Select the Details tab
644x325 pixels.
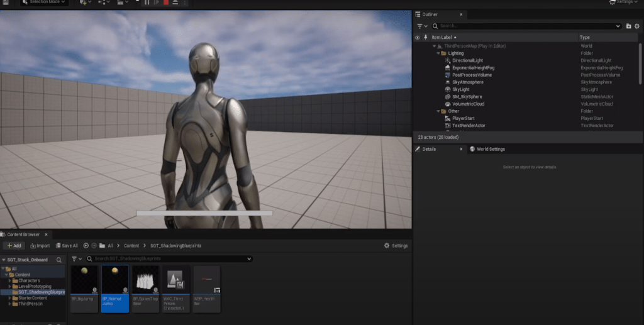coord(429,149)
